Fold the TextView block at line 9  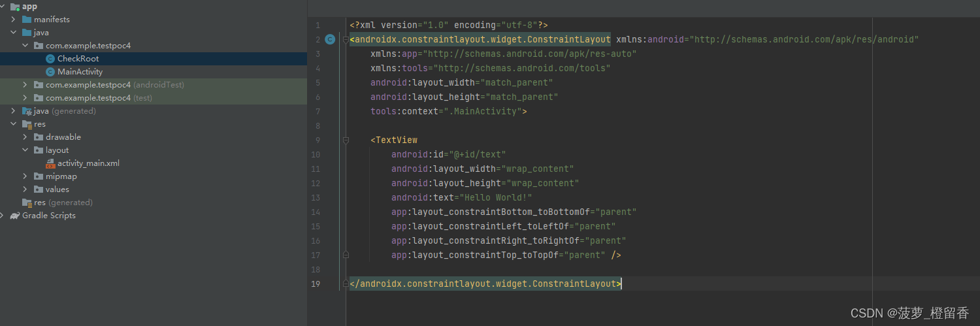click(346, 140)
